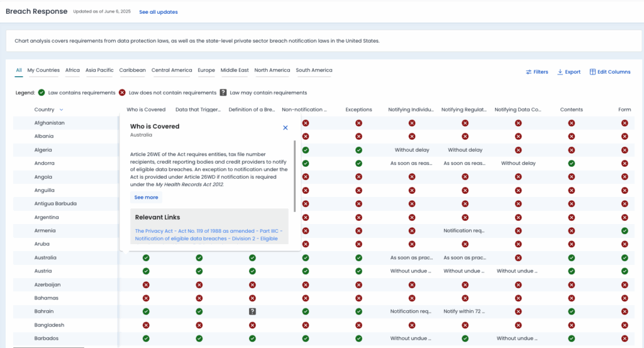Click Barbados' Form red cross icon
This screenshot has width=644, height=348.
[625, 339]
